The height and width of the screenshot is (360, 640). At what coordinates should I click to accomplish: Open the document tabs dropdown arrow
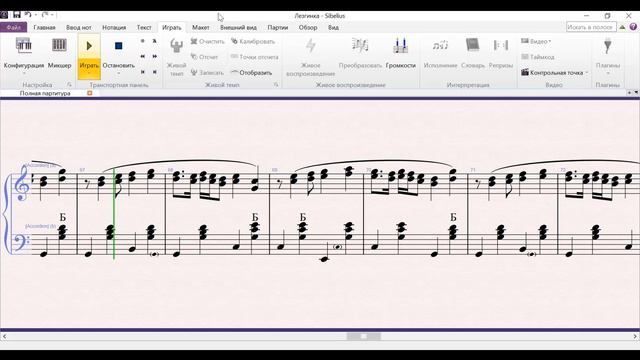tap(636, 93)
